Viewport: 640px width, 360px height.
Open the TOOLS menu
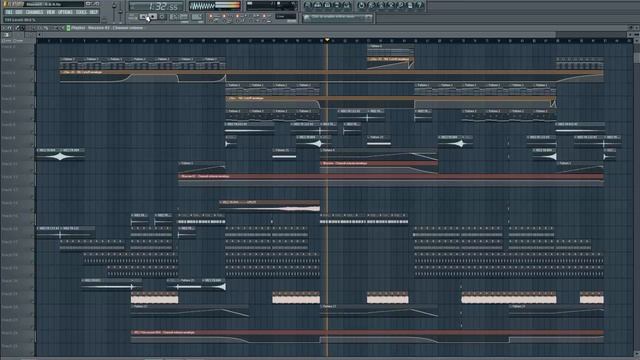[81, 12]
